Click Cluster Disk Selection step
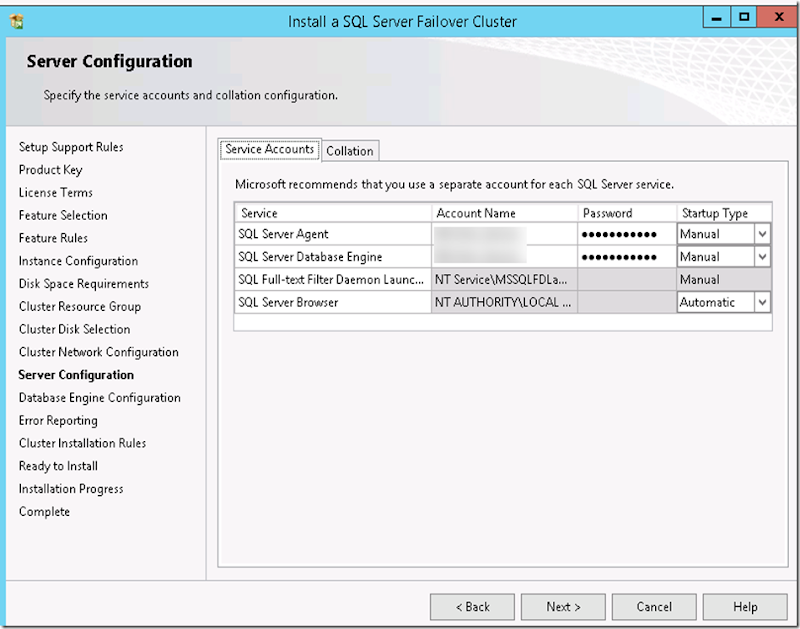Image resolution: width=800 pixels, height=629 pixels. pos(74,329)
